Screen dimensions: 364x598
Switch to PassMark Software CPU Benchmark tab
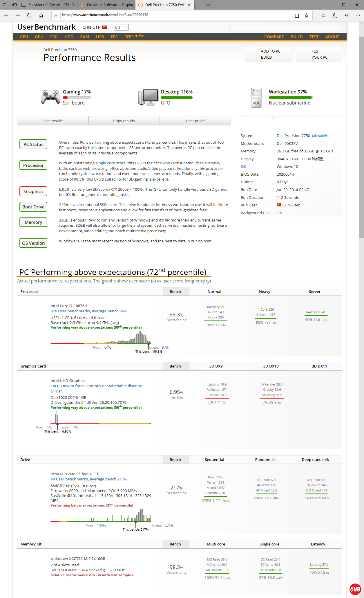coord(48,5)
